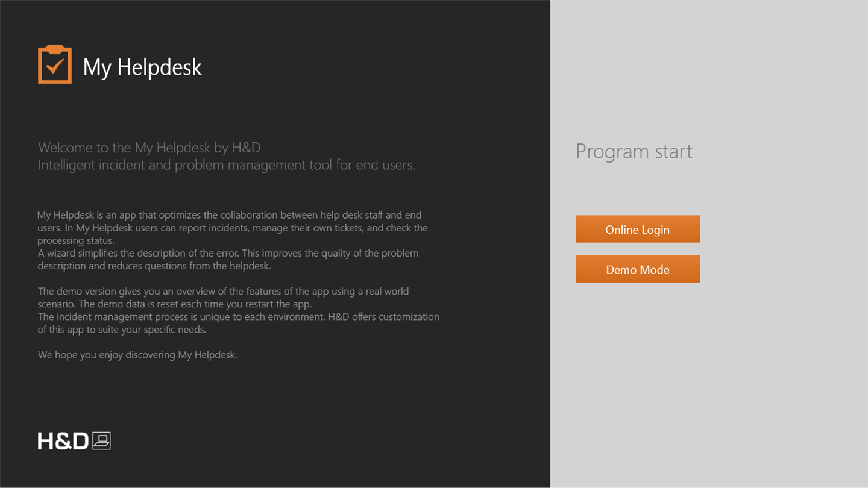Click the line 'scenario. The demo data is reset'
This screenshot has width=868, height=488.
[175, 304]
